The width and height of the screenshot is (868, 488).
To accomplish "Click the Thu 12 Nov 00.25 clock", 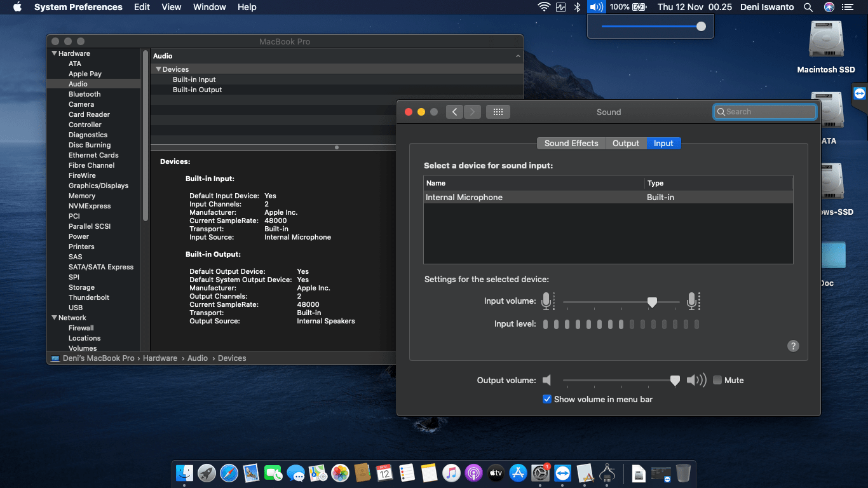I will (695, 7).
